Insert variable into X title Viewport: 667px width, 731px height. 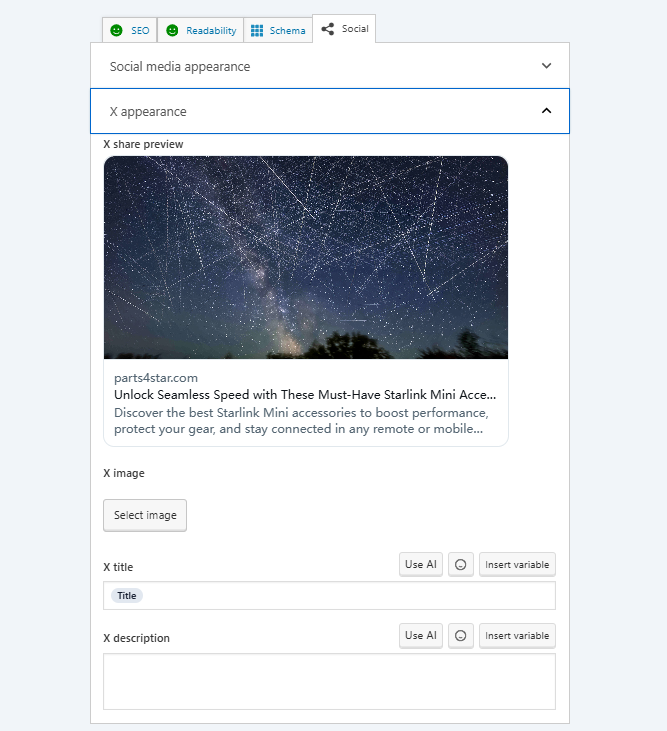(x=517, y=565)
